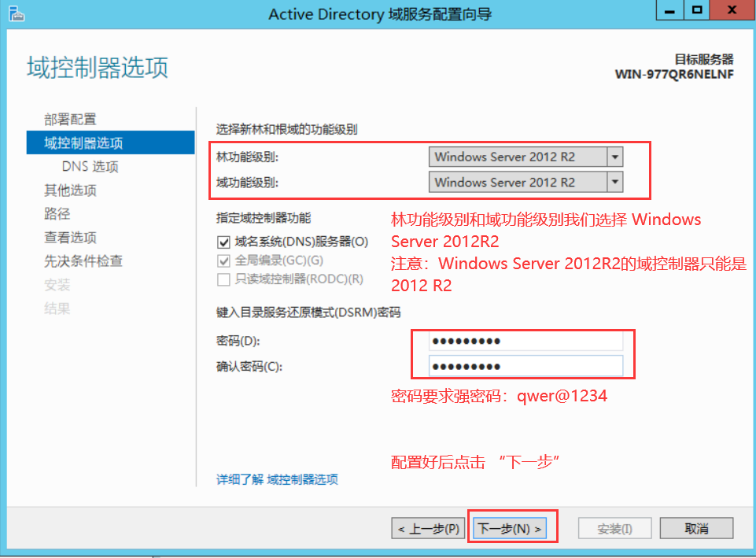Focus the 确认密码(C) input field
Screen dimensions: 756x558
pyautogui.click(x=526, y=366)
